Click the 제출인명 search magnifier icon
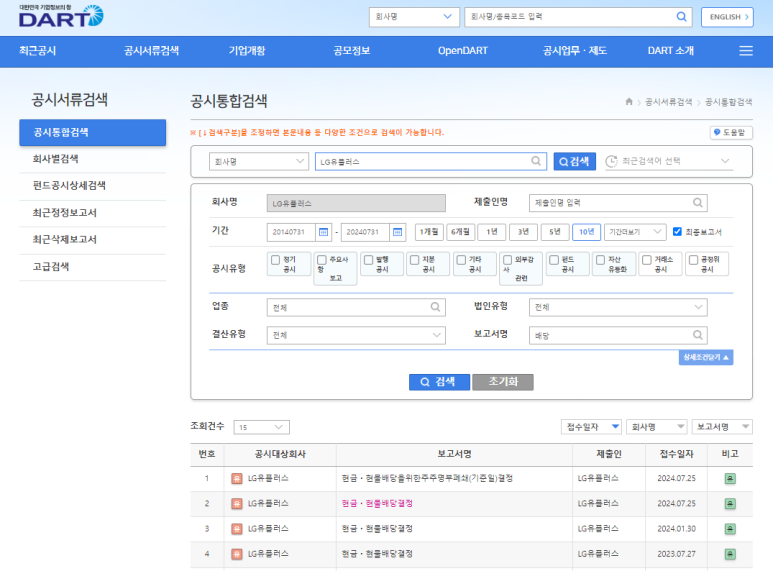The height and width of the screenshot is (571, 773). [x=698, y=203]
